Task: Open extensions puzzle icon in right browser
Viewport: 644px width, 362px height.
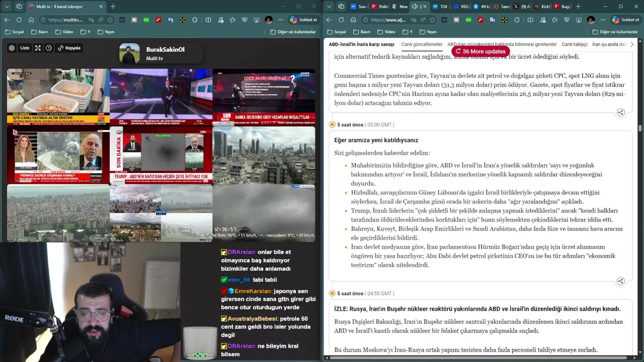Action: [517, 20]
